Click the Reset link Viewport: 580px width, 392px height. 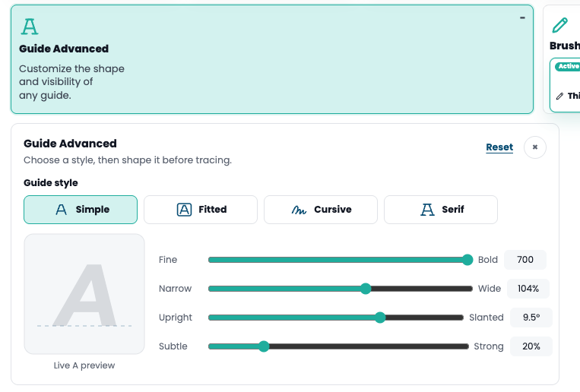pyautogui.click(x=499, y=147)
